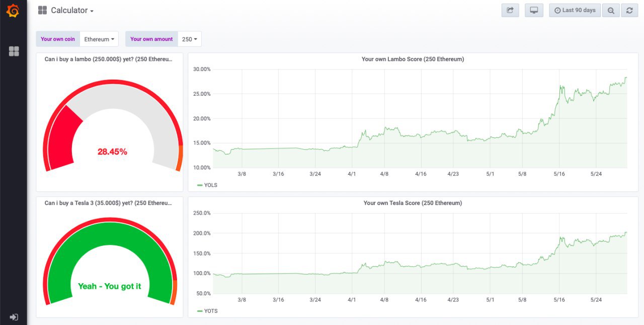Click the 200.0% axis label on Tesla chart
The height and width of the screenshot is (325, 644).
(x=202, y=233)
